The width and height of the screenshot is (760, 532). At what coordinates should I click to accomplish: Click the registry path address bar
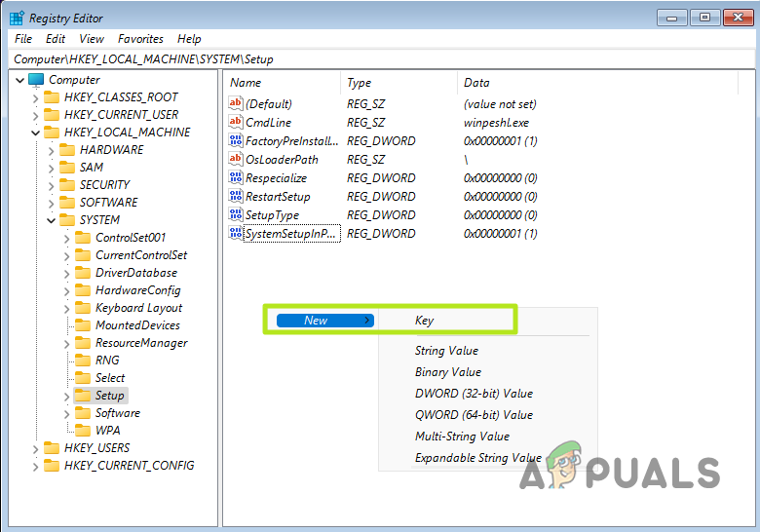point(381,59)
